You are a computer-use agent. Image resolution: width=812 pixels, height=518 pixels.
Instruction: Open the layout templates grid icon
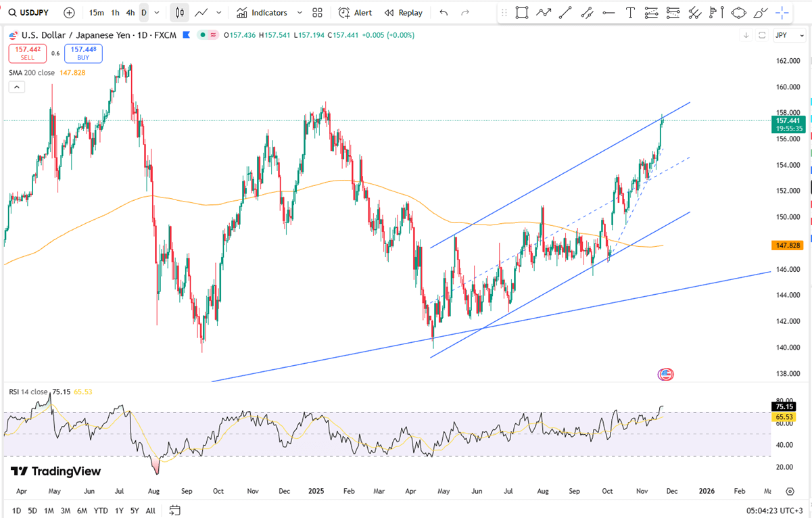tap(317, 13)
